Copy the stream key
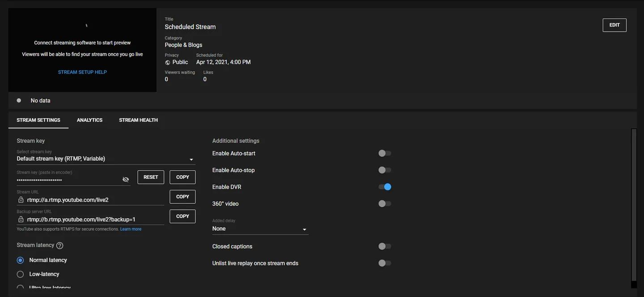 point(182,177)
